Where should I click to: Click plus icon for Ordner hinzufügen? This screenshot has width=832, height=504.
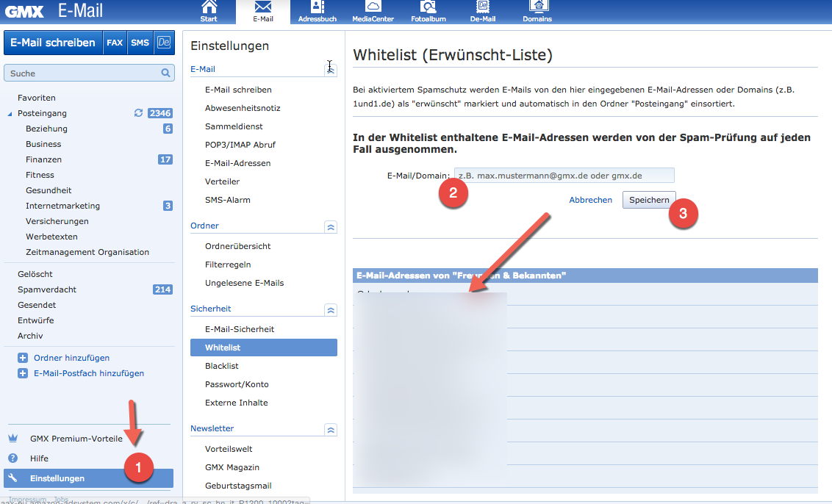[x=23, y=358]
